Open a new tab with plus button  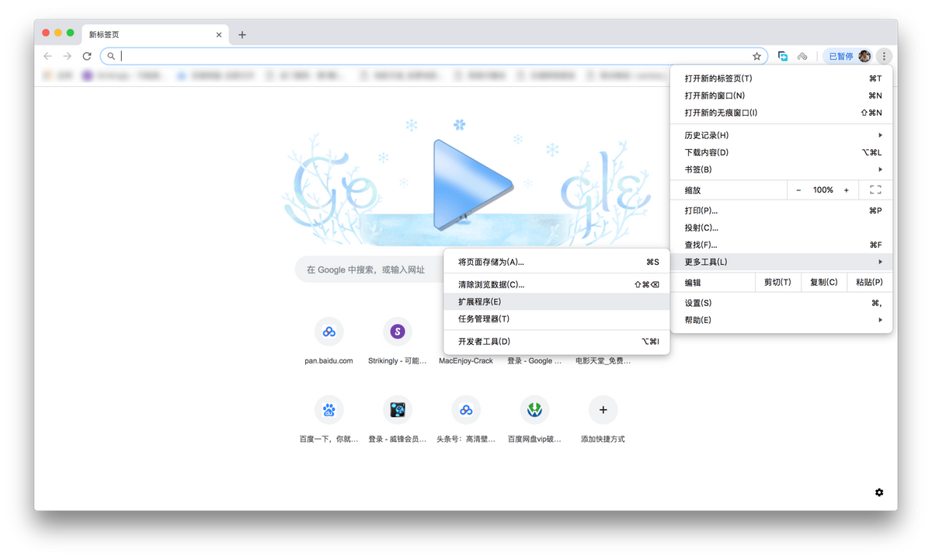[242, 34]
